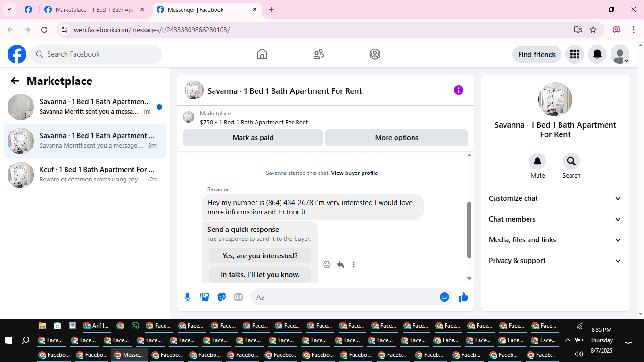Open a new browser tab

pos(272,9)
